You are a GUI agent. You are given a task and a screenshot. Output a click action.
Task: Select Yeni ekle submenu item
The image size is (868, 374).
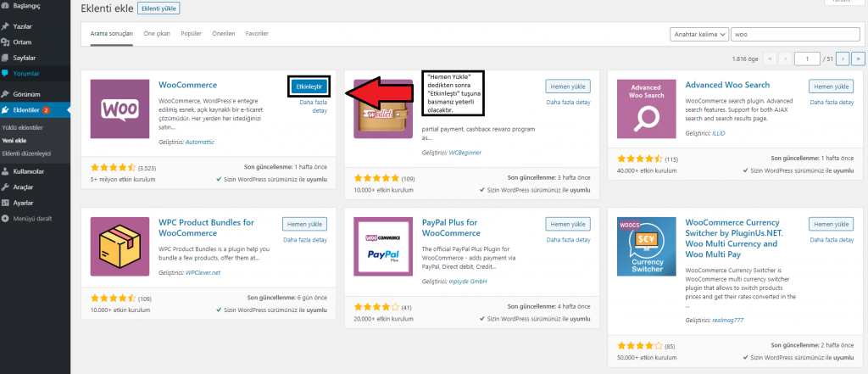pyautogui.click(x=14, y=141)
